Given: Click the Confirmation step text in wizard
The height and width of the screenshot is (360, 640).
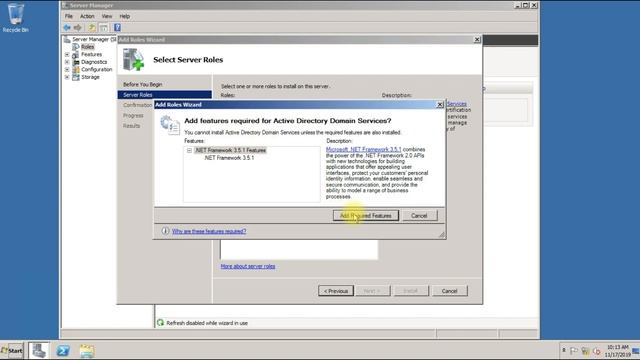Looking at the screenshot, I should [137, 105].
